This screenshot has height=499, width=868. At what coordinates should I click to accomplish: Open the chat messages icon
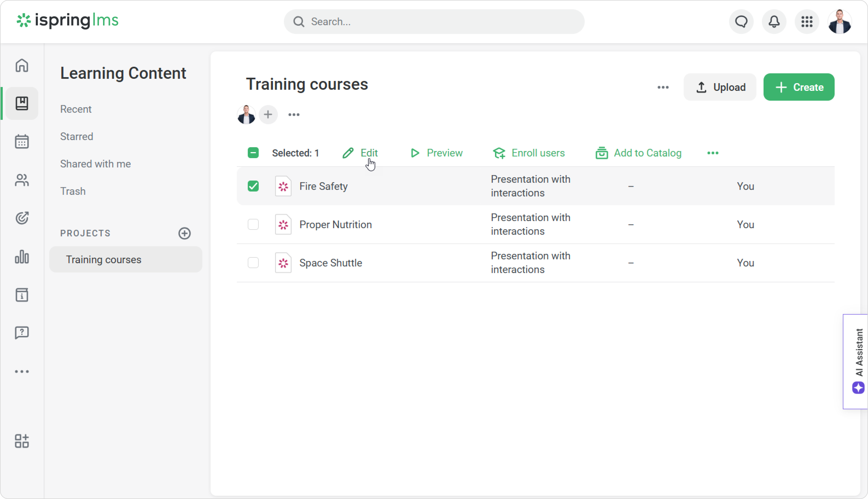(x=741, y=22)
